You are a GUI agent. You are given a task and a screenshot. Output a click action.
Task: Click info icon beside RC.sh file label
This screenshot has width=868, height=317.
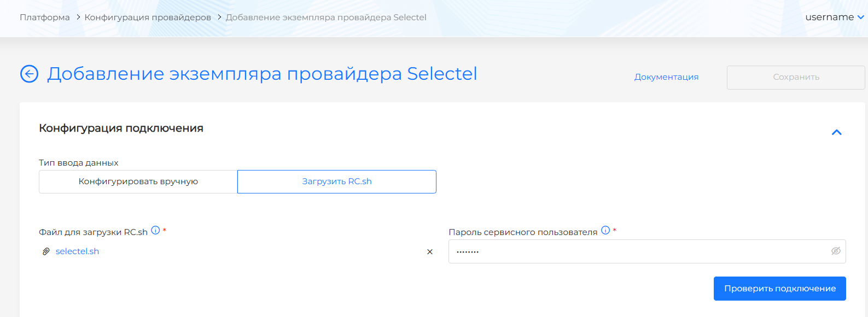[155, 231]
